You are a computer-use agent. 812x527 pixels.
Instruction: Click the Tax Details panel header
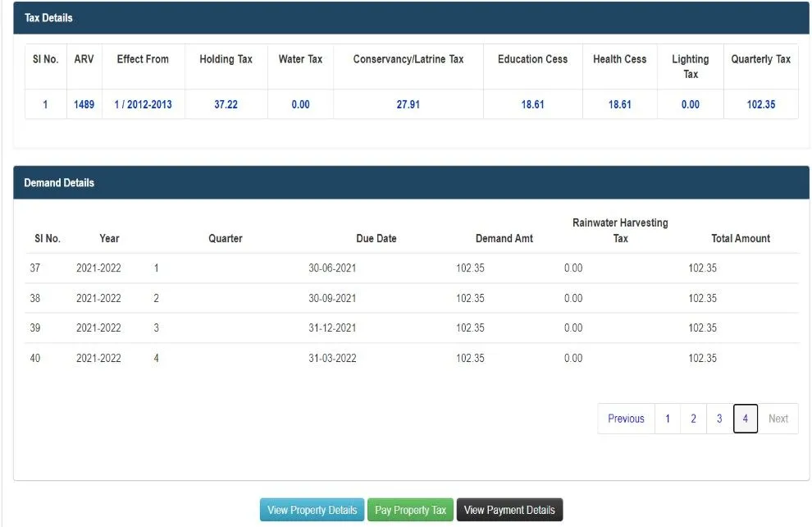tap(48, 18)
